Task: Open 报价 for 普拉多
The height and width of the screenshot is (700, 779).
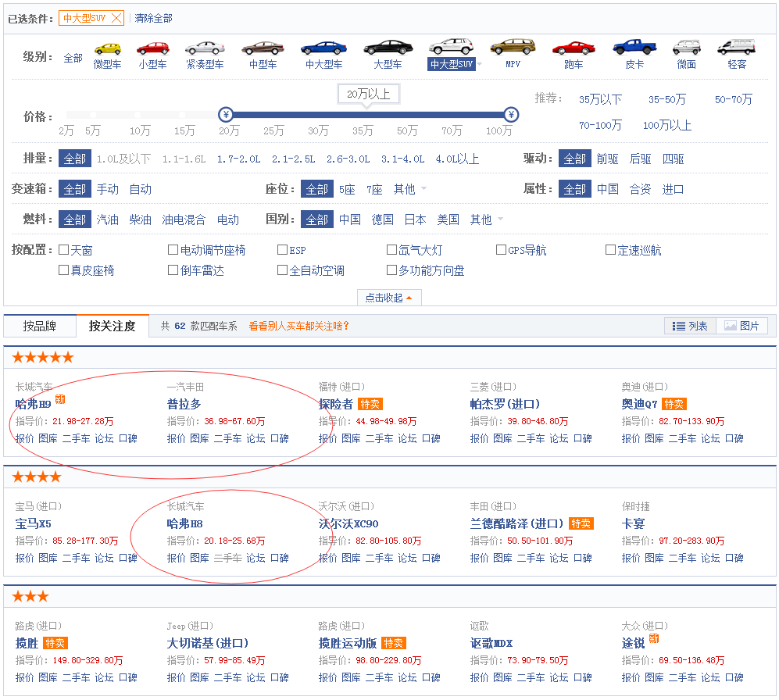Action: click(177, 438)
